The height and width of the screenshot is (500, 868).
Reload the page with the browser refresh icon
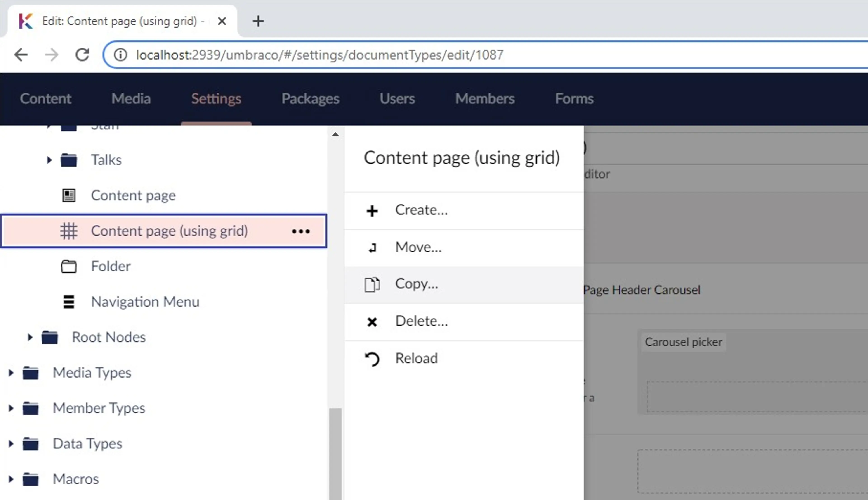[x=82, y=55]
